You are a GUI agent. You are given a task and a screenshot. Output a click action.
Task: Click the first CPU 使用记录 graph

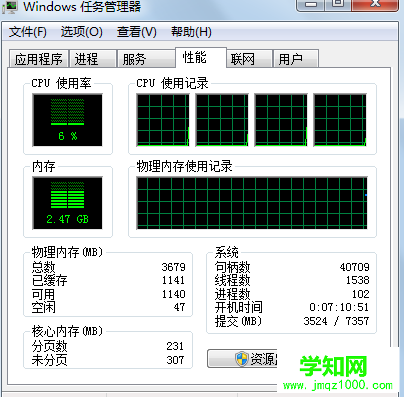(163, 120)
